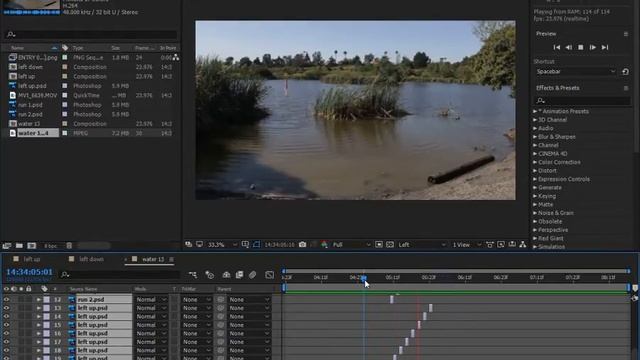Viewport: 640px width, 360px height.
Task: Hide layer 13 with its eye icon
Action: pos(6,308)
